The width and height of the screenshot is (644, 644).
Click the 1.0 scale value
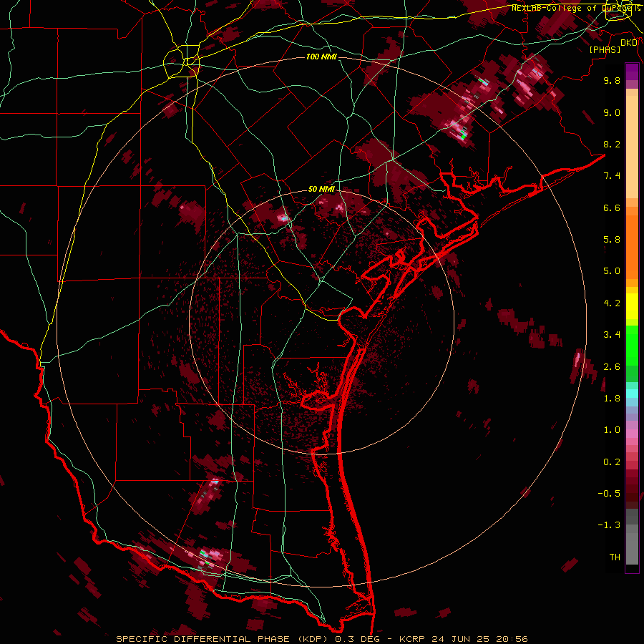(612, 430)
